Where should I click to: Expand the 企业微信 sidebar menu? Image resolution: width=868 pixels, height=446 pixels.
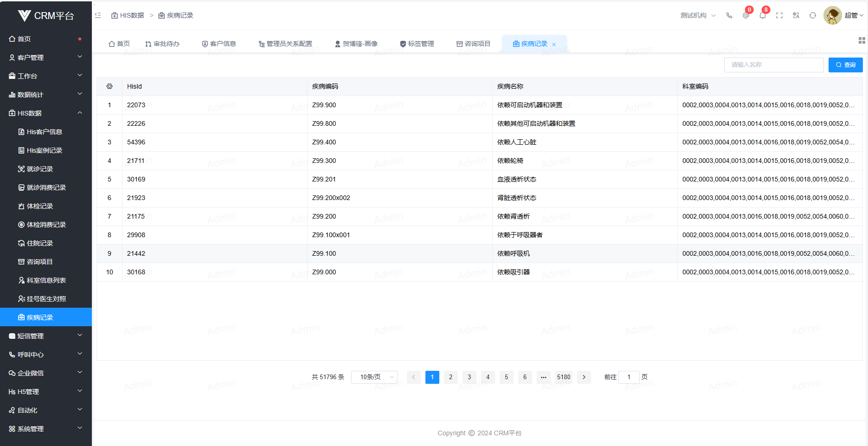point(46,373)
